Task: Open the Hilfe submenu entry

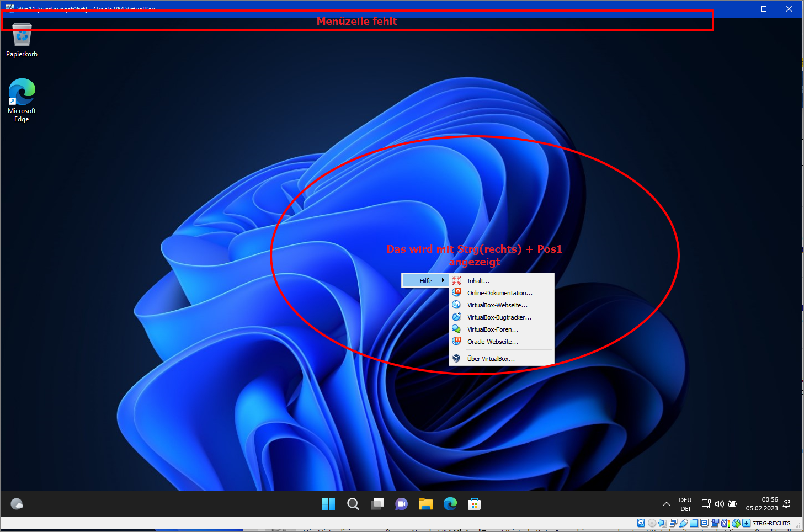Action: 425,281
